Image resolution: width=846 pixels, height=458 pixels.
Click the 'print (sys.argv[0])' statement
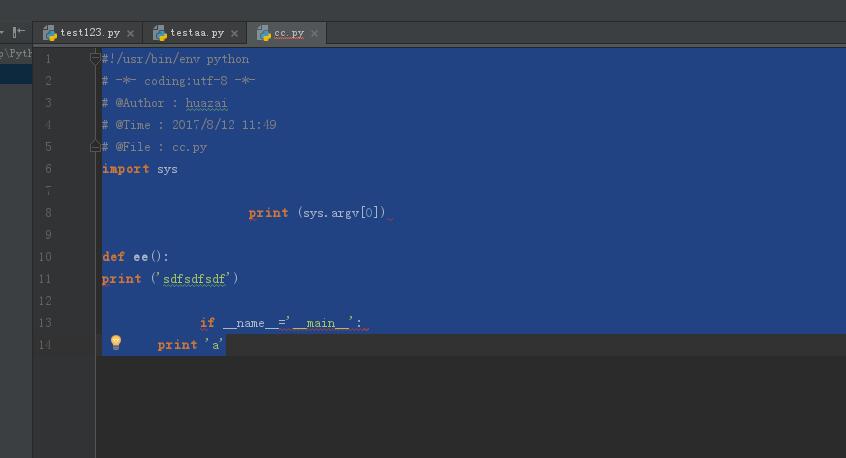pos(317,213)
